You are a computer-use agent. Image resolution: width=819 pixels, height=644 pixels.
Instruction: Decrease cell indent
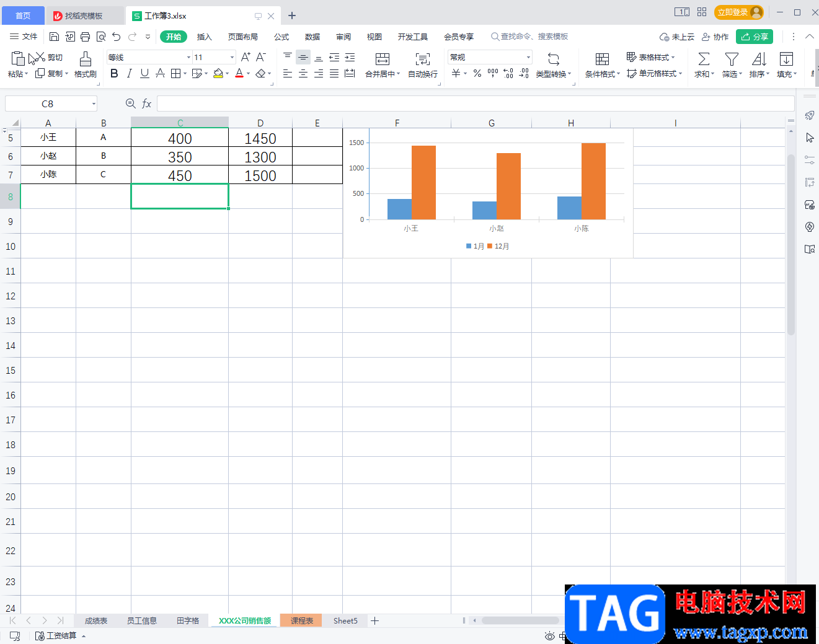click(334, 57)
